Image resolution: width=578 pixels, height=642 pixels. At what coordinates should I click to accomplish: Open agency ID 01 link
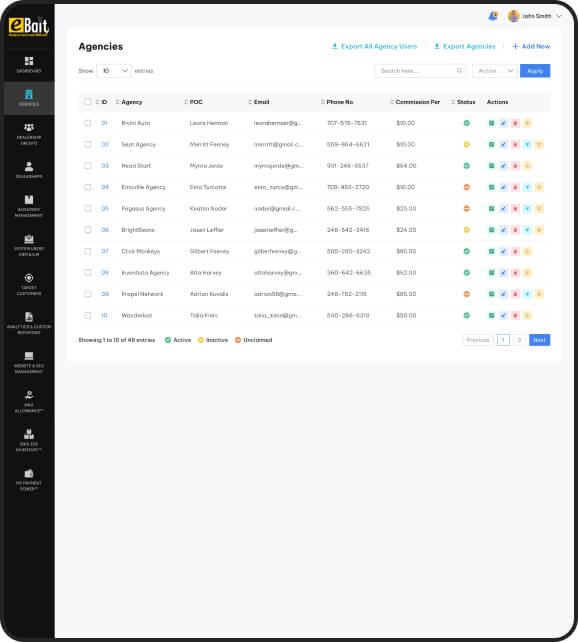[104, 123]
